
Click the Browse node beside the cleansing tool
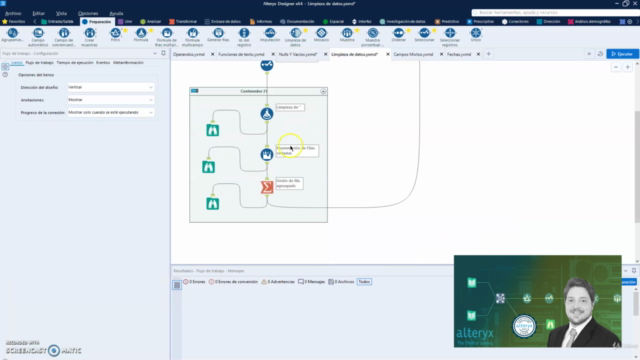[212, 130]
